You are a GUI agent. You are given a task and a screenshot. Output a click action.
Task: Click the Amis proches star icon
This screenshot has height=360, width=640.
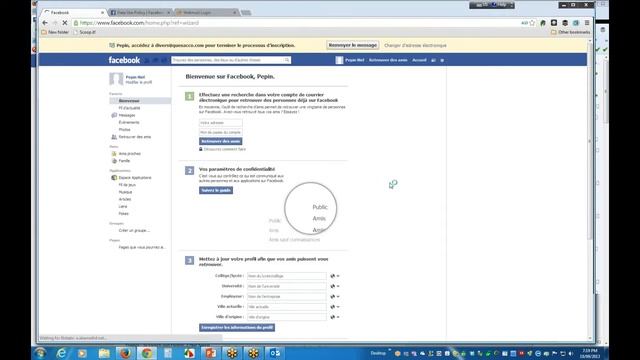click(x=114, y=153)
